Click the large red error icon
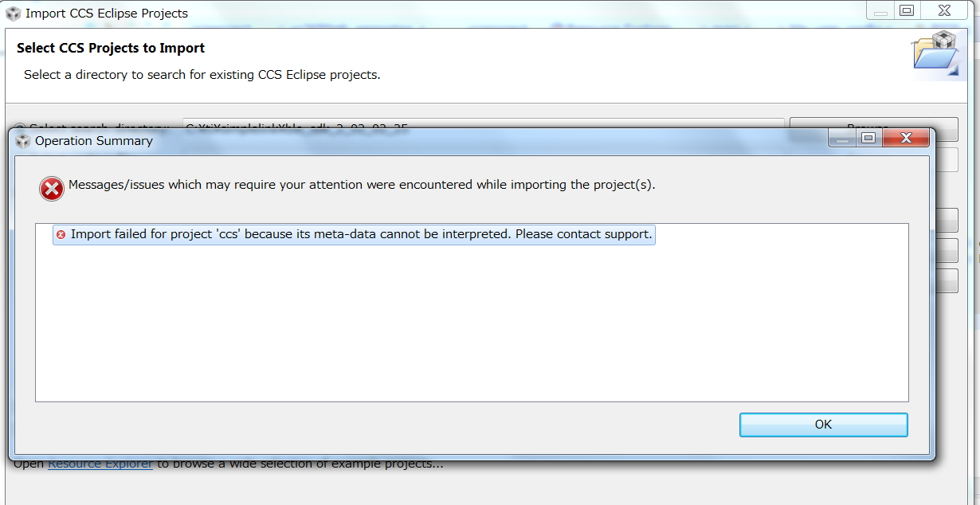 click(52, 189)
